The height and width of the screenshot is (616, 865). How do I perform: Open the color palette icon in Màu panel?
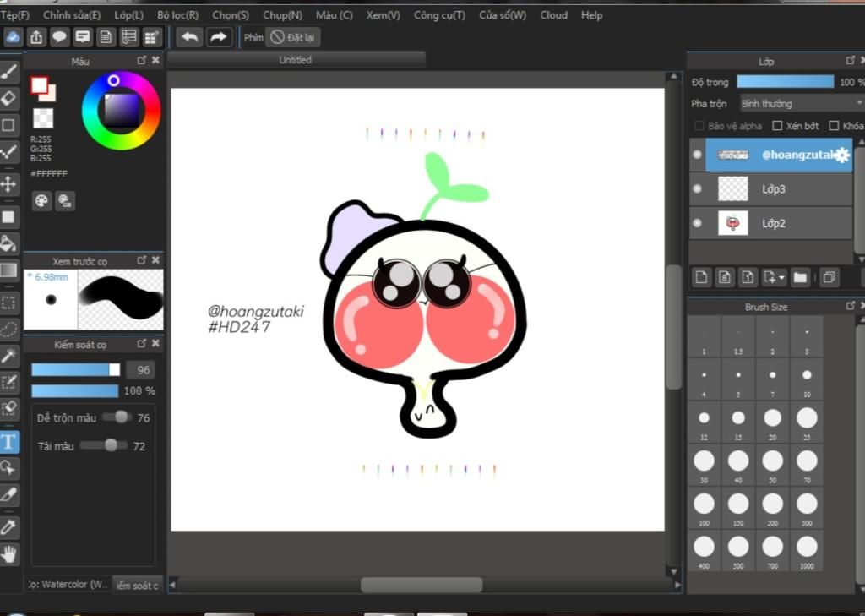tap(42, 200)
